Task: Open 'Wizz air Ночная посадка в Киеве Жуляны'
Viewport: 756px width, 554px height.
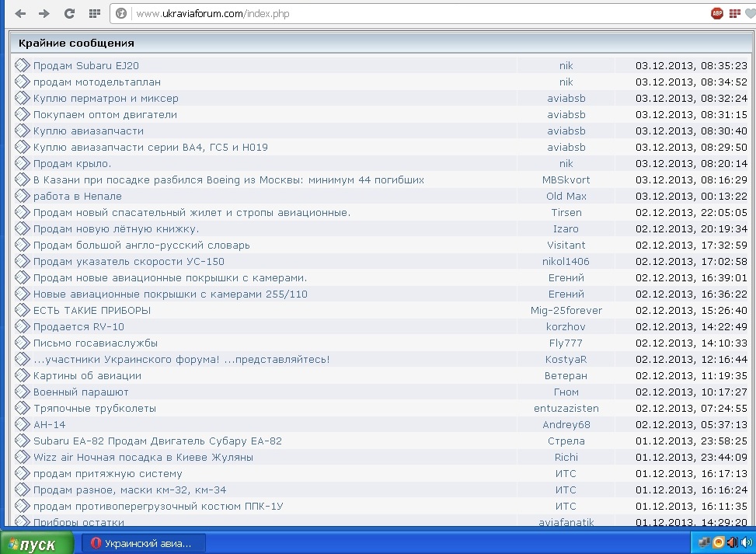Action: click(143, 457)
